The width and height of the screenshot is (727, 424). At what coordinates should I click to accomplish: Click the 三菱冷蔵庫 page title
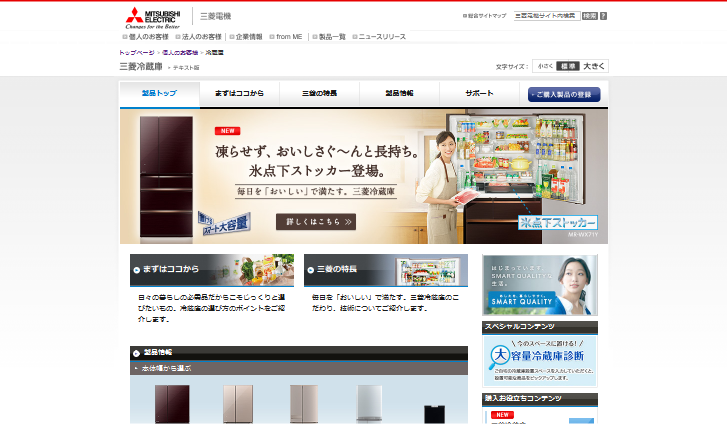pyautogui.click(x=141, y=66)
